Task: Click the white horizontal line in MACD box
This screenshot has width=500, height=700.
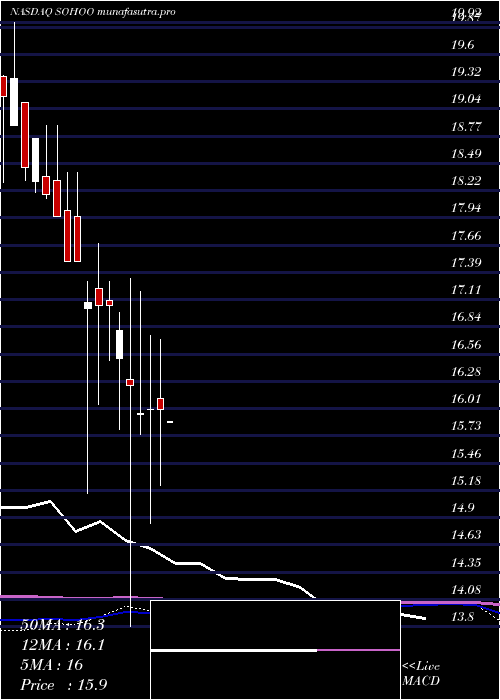Action: coord(234,650)
